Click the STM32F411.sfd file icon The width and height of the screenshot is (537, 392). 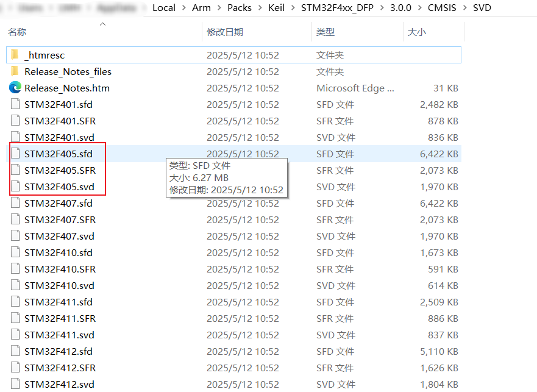click(15, 302)
